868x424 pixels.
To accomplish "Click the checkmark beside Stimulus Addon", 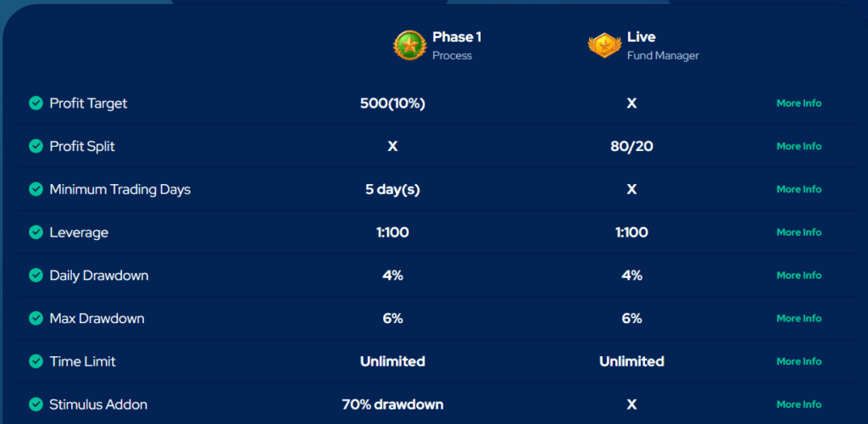I will click(x=36, y=404).
